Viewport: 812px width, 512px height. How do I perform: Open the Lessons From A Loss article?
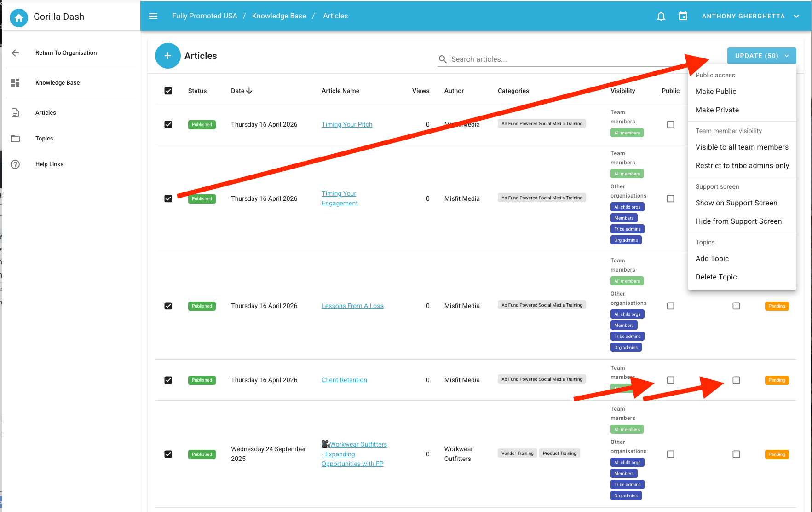[x=352, y=306]
